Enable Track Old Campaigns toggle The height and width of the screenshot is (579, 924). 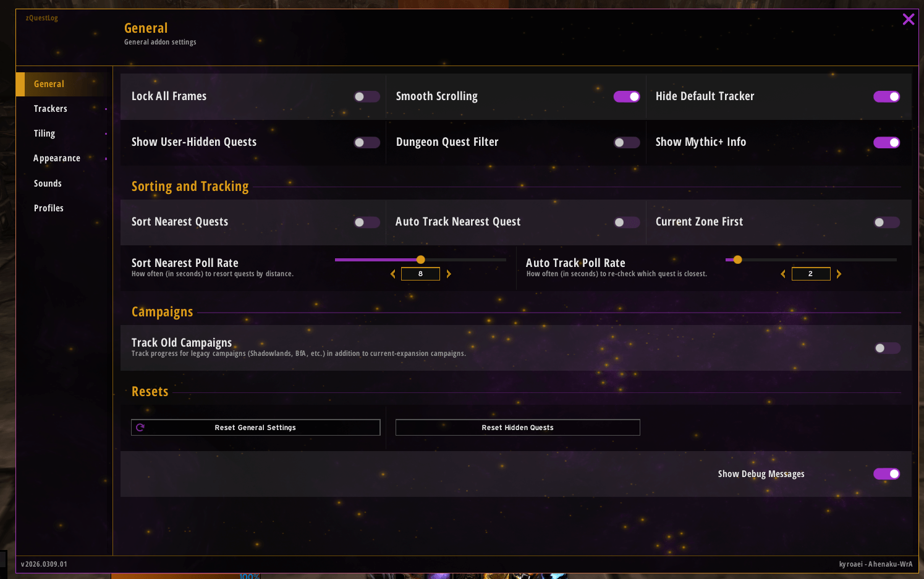(887, 348)
